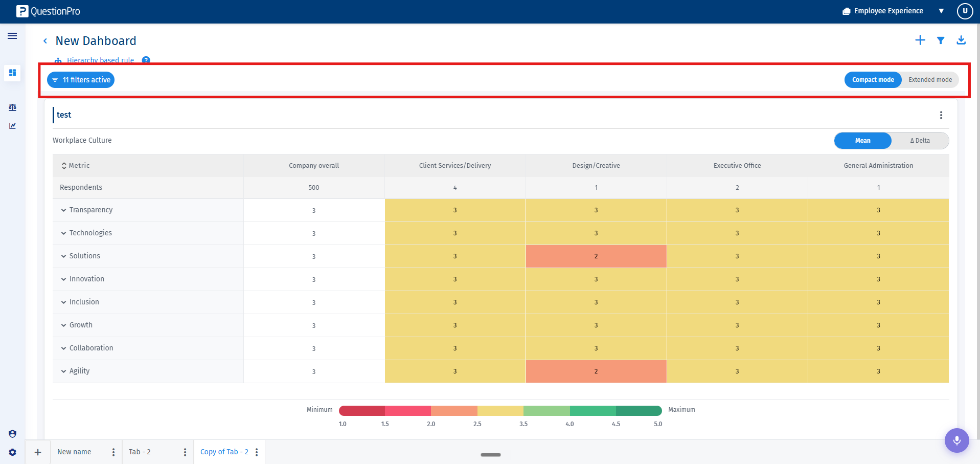Click the Employee Experience briefcase icon

click(x=847, y=11)
